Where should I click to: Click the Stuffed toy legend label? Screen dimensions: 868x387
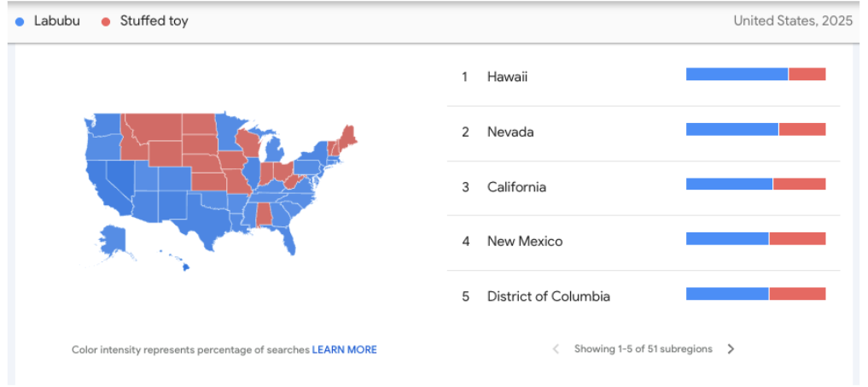(154, 21)
